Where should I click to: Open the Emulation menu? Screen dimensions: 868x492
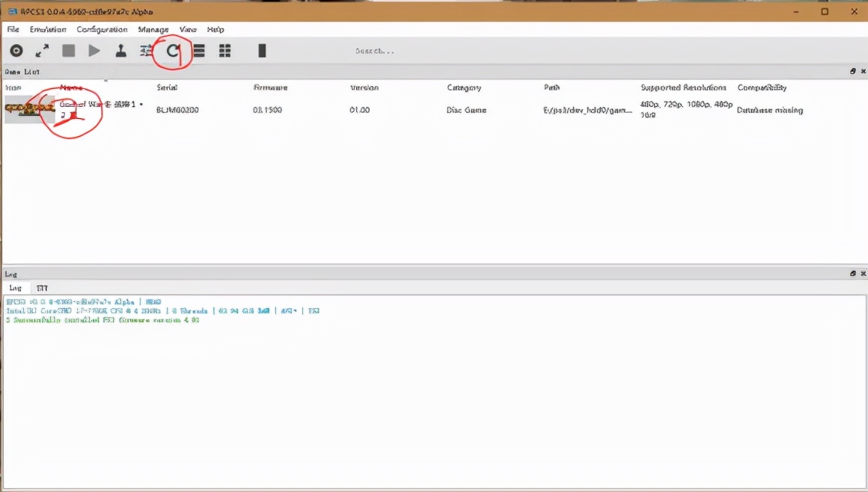click(x=48, y=29)
